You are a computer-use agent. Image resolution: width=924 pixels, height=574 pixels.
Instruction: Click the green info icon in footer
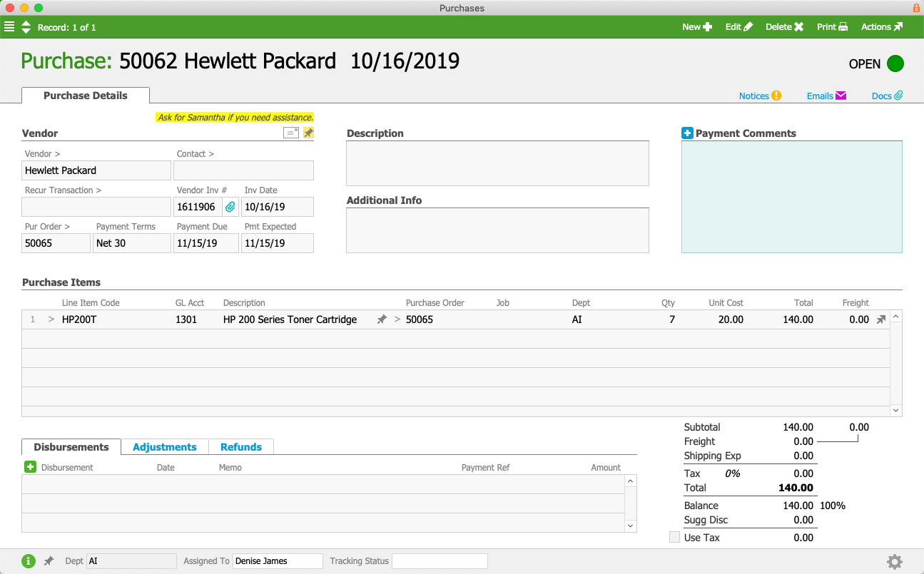point(29,561)
